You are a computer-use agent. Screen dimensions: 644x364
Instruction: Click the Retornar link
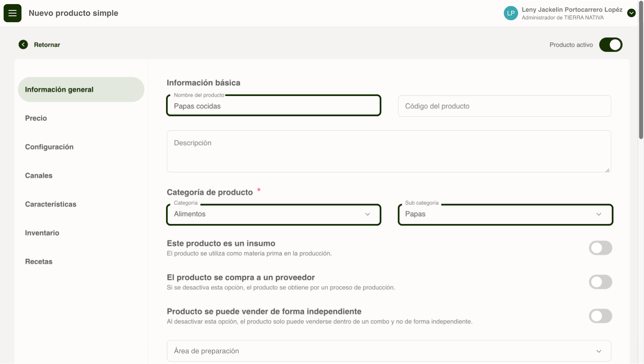[x=47, y=45]
